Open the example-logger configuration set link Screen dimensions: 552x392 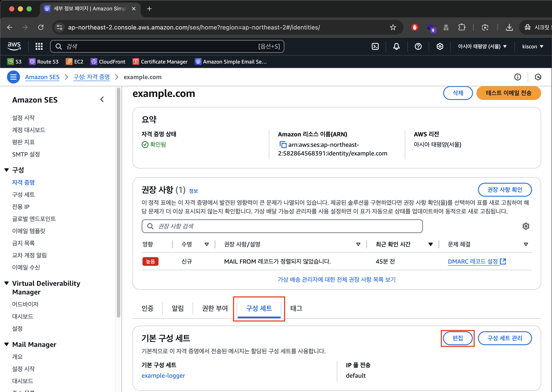pyautogui.click(x=163, y=376)
